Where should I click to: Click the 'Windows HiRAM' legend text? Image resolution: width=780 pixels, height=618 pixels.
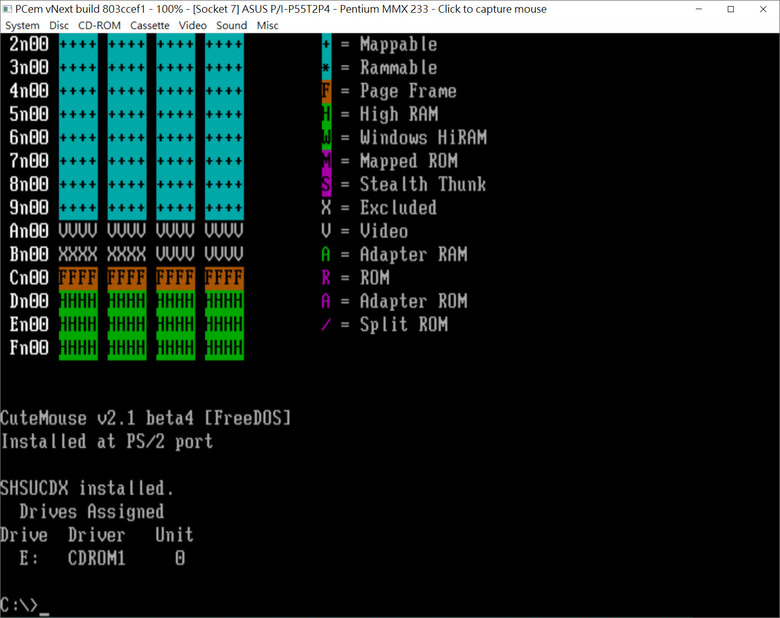(x=423, y=138)
